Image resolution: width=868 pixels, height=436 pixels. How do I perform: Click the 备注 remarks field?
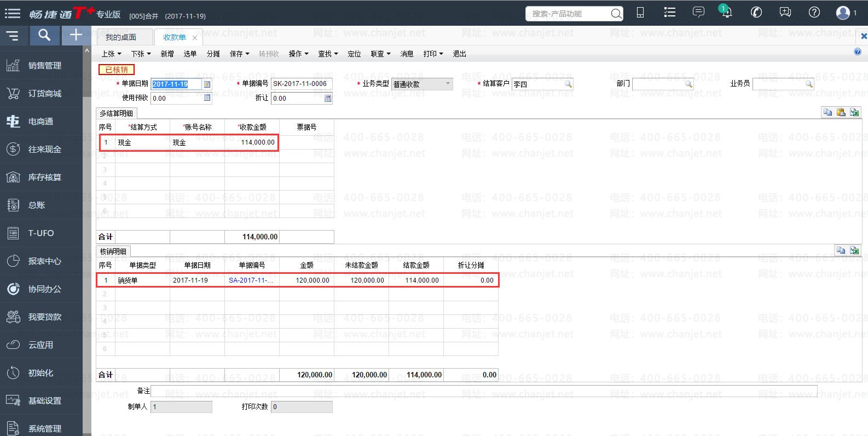pos(484,391)
